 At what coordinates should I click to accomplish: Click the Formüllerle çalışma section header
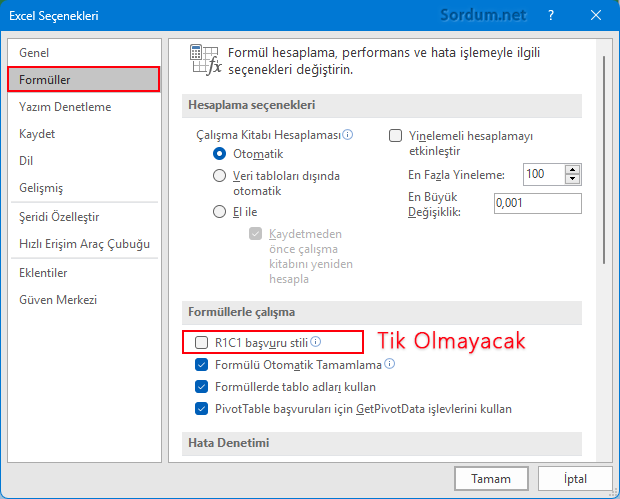click(382, 312)
